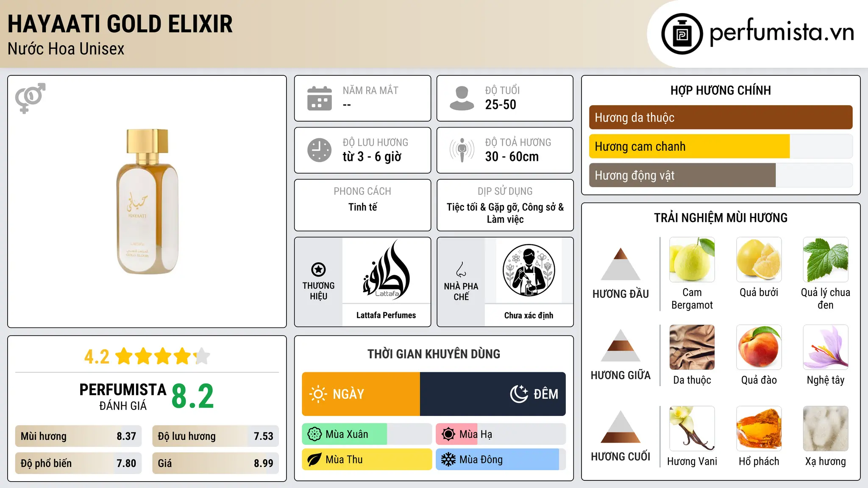Click the star badge icon above Thương hiệu
Viewport: 868px width, 488px height.
318,269
